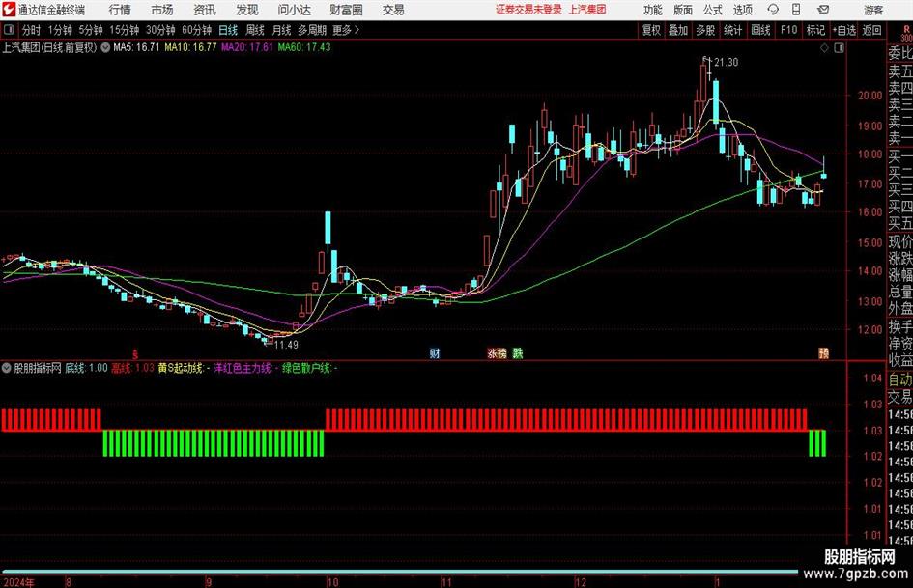Click the MA10: 16.77 label

(190, 47)
